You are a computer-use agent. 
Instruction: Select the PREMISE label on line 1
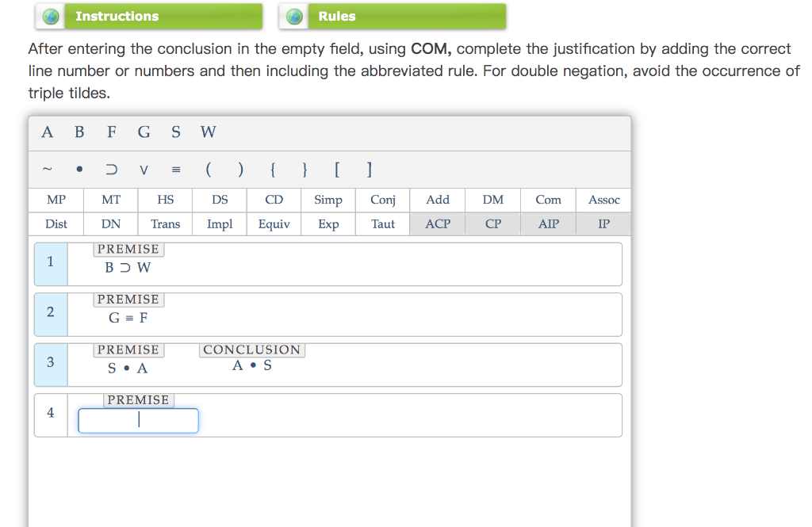128,249
